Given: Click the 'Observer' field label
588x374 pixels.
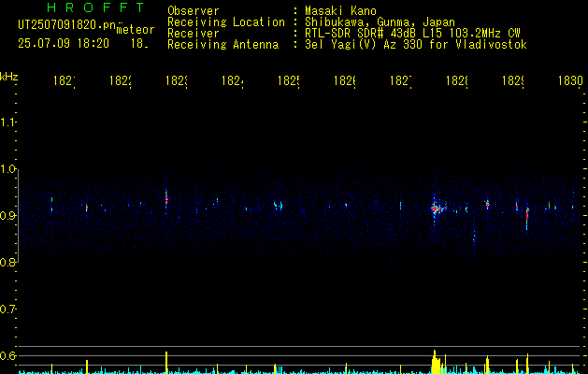Looking at the screenshot, I should click(194, 10).
